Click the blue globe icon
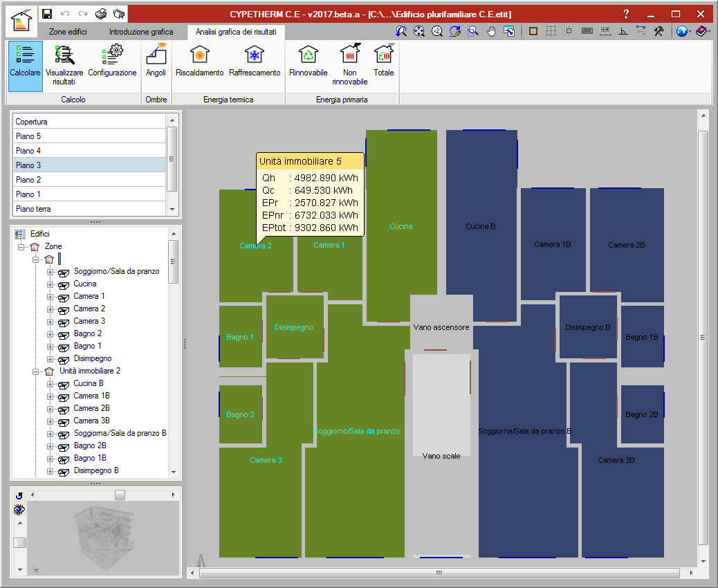The width and height of the screenshot is (718, 588). (x=681, y=31)
